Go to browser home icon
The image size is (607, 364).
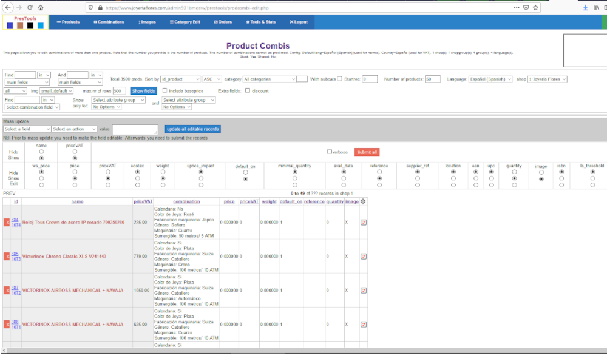[x=41, y=7]
